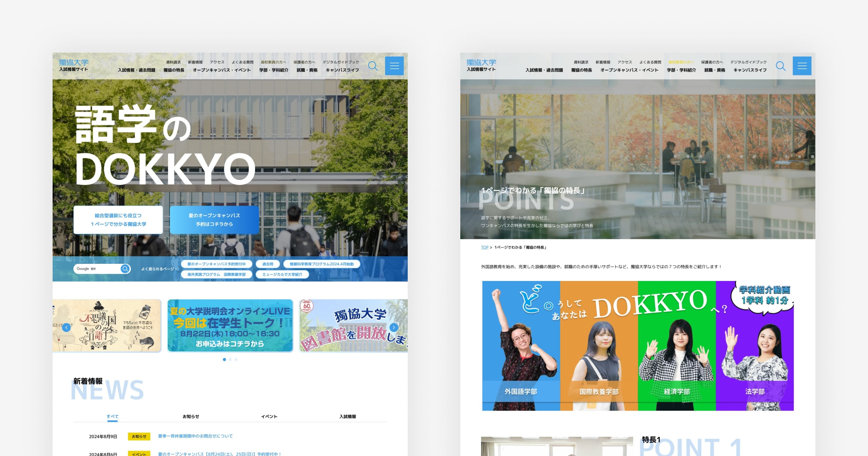Select the first carousel pagination dot
Image resolution: width=868 pixels, height=456 pixels.
(x=225, y=360)
